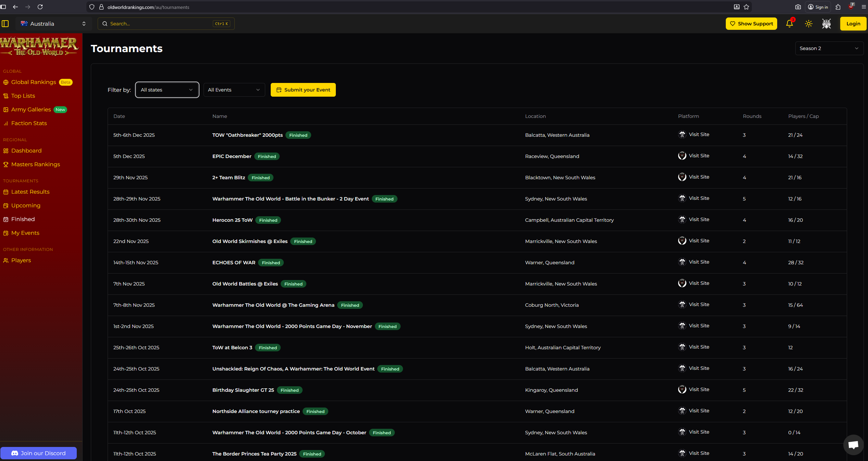
Task: Open the Australia region selector
Action: (53, 24)
